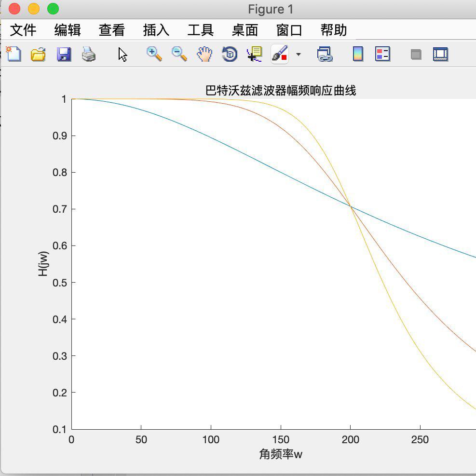Image resolution: width=476 pixels, height=476 pixels.
Task: Click the y-axis label H(jw)
Action: click(43, 263)
